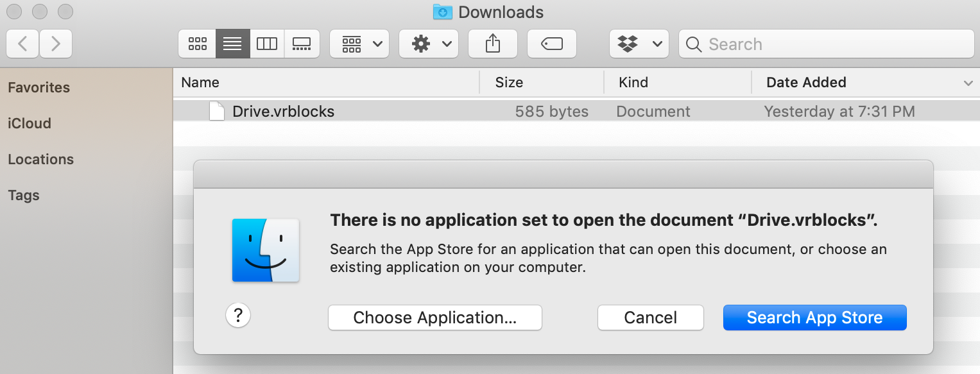The image size is (980, 374).
Task: Switch to gallery view in the toolbar
Action: tap(302, 44)
